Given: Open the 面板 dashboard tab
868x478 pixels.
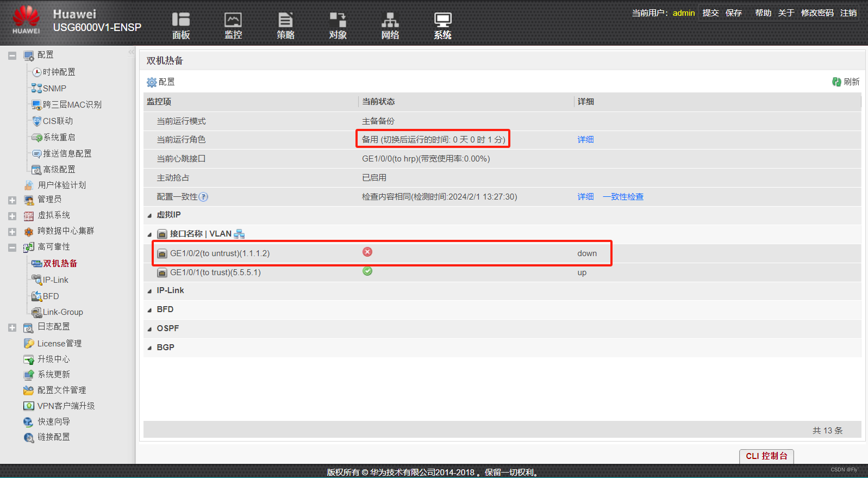Looking at the screenshot, I should tap(180, 26).
